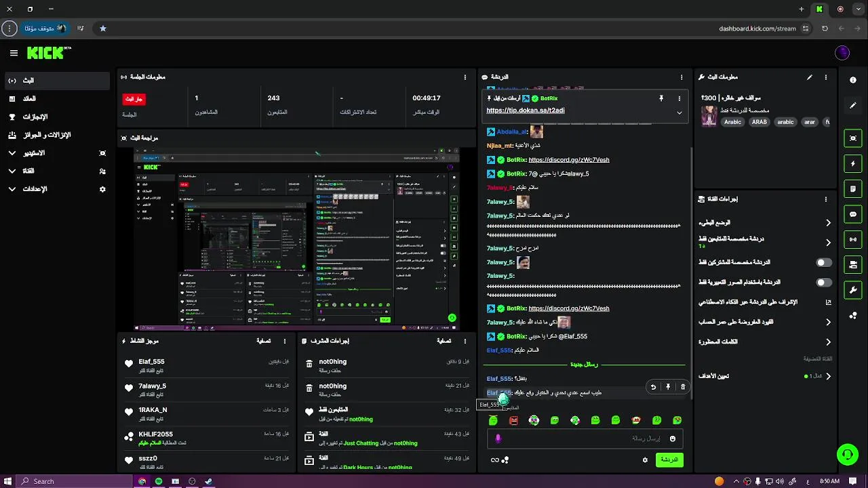This screenshot has width=868, height=488.
Task: Open AI chat moderation external link
Action: click(x=828, y=302)
